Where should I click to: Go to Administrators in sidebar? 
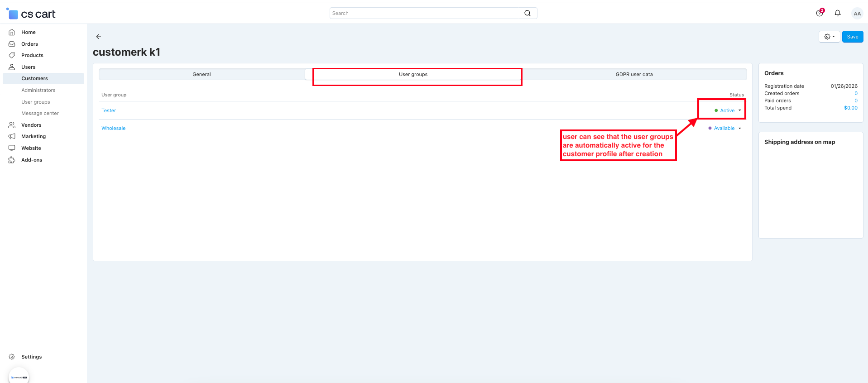(x=38, y=90)
